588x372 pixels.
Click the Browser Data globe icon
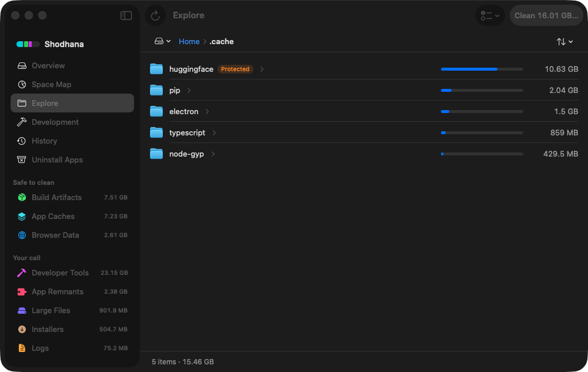tap(22, 235)
